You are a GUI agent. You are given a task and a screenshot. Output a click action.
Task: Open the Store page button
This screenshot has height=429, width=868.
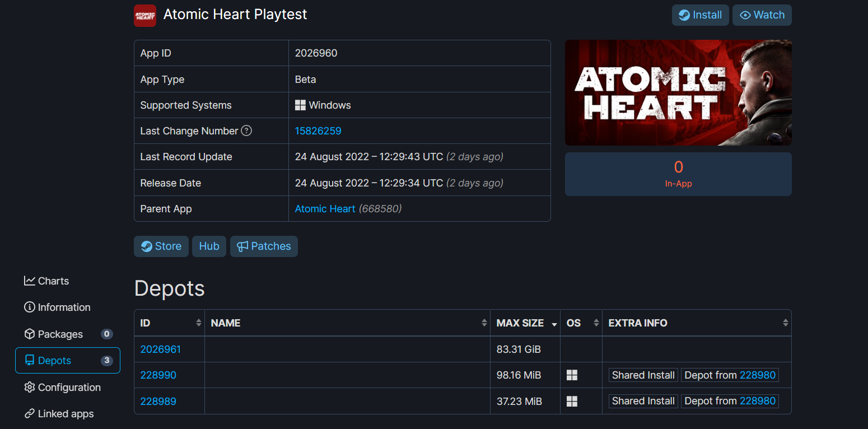point(161,246)
